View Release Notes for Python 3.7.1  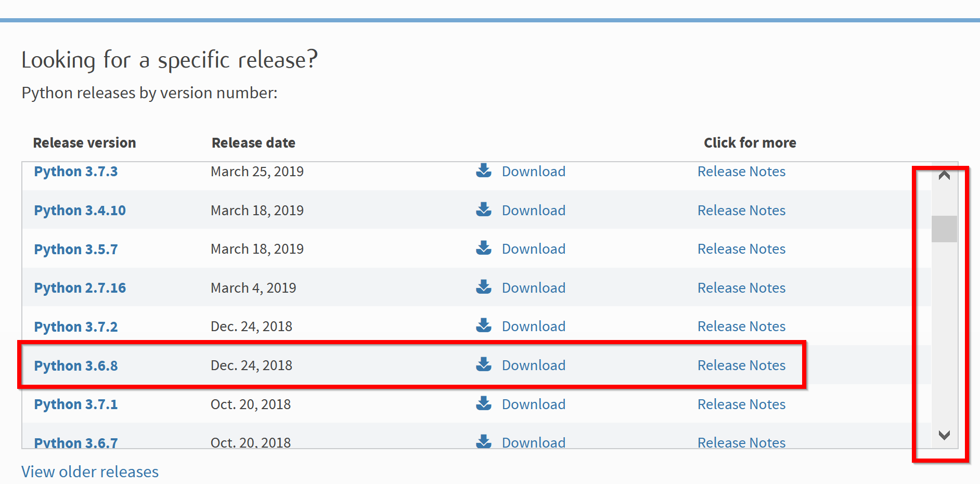click(x=741, y=404)
